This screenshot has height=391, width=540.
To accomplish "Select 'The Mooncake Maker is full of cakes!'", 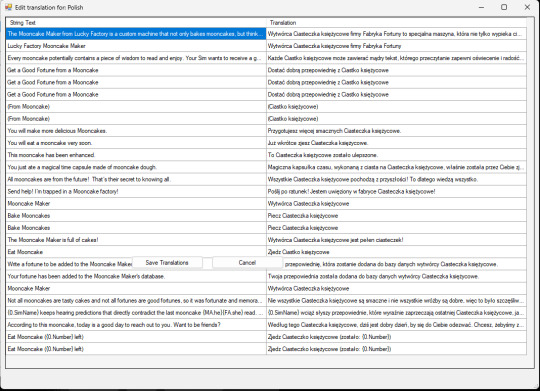I will (x=136, y=240).
